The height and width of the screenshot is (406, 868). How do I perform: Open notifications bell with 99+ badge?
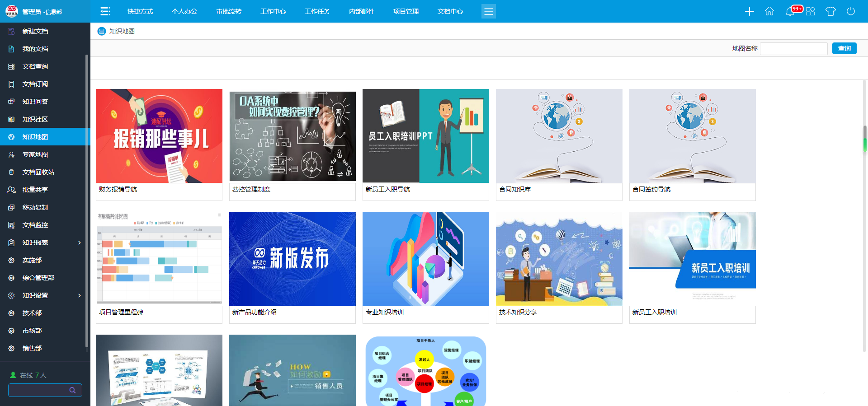point(790,11)
